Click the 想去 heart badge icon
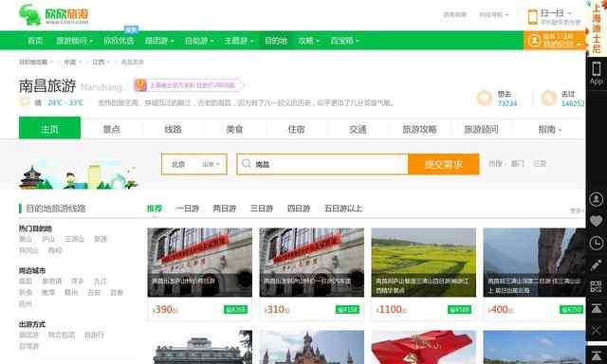607x364 pixels. tap(485, 99)
